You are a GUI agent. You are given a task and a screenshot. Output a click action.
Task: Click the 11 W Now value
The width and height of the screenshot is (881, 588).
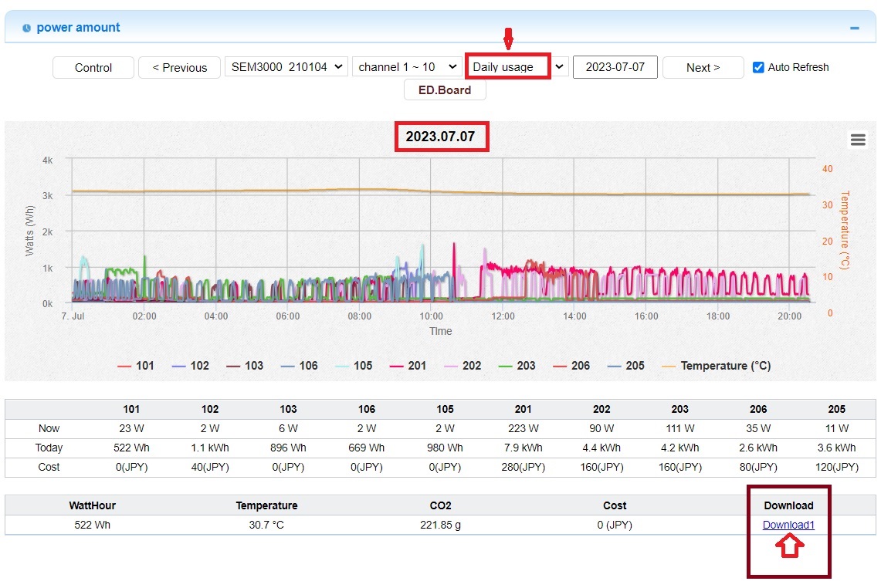[837, 428]
